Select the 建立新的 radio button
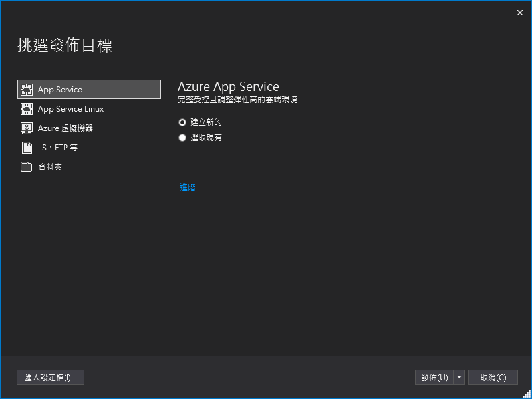532x399 pixels. pos(182,122)
